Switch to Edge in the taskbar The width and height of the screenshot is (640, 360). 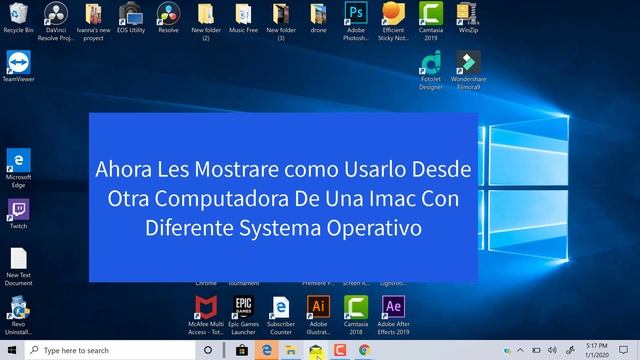pos(267,350)
